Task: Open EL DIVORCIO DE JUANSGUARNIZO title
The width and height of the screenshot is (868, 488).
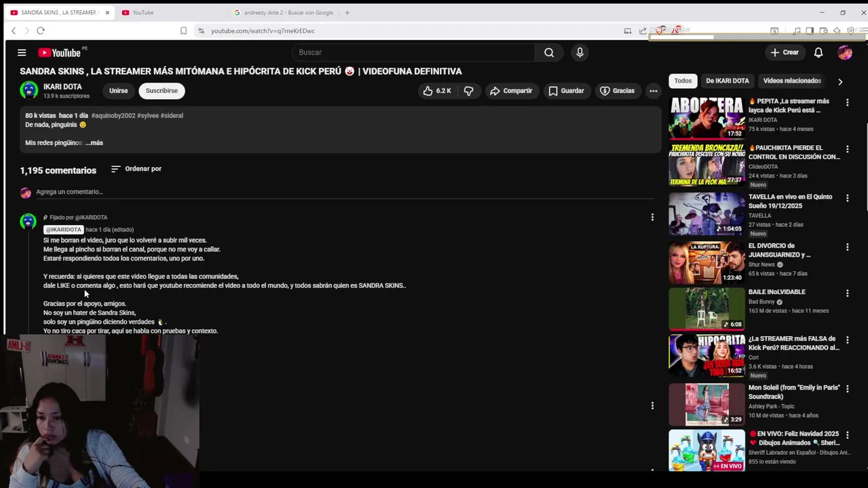Action: [780, 250]
